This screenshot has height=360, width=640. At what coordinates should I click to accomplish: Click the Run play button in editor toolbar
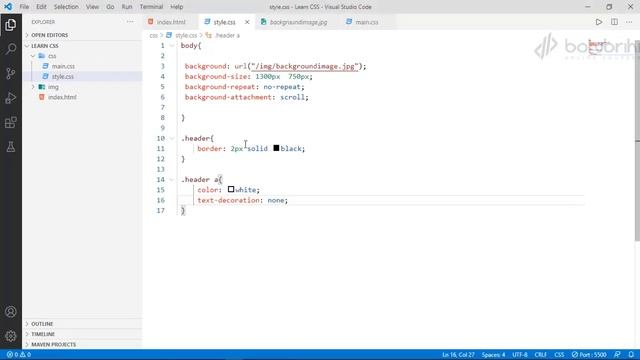tap(598, 22)
